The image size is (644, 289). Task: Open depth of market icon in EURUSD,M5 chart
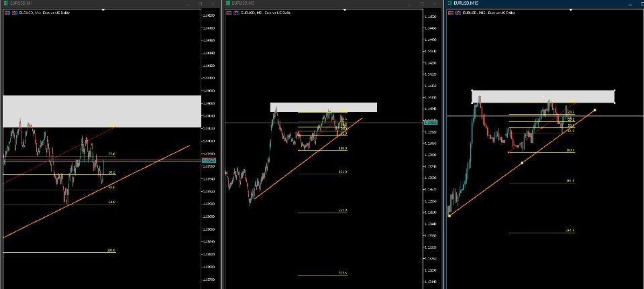[x=235, y=13]
